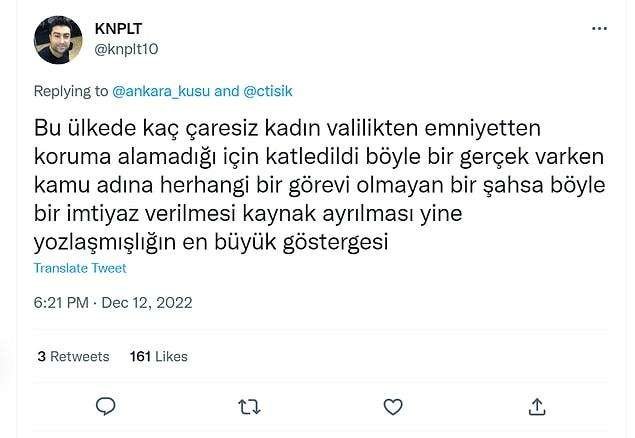The image size is (635, 438).
Task: Open KNPLT's profile picture
Action: coord(58,40)
